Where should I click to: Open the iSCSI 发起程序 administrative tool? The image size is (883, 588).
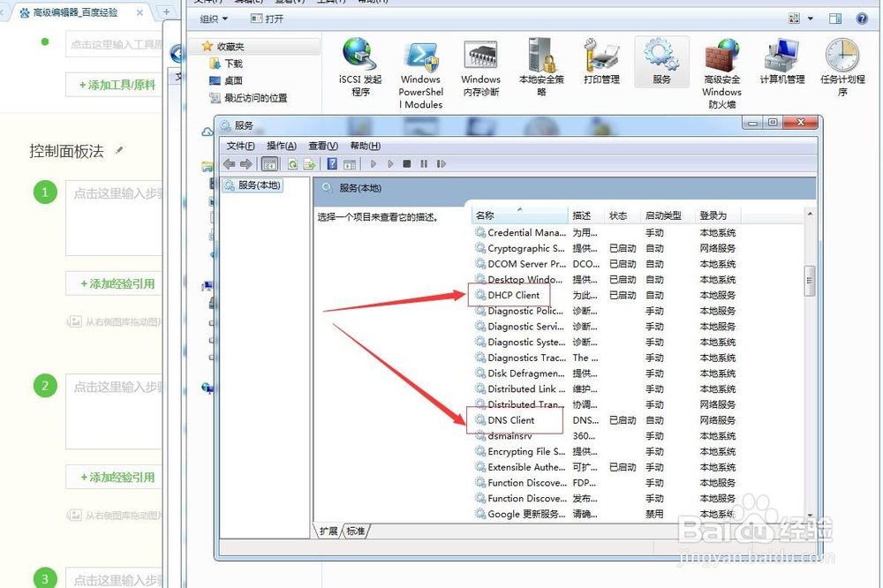pos(360,66)
